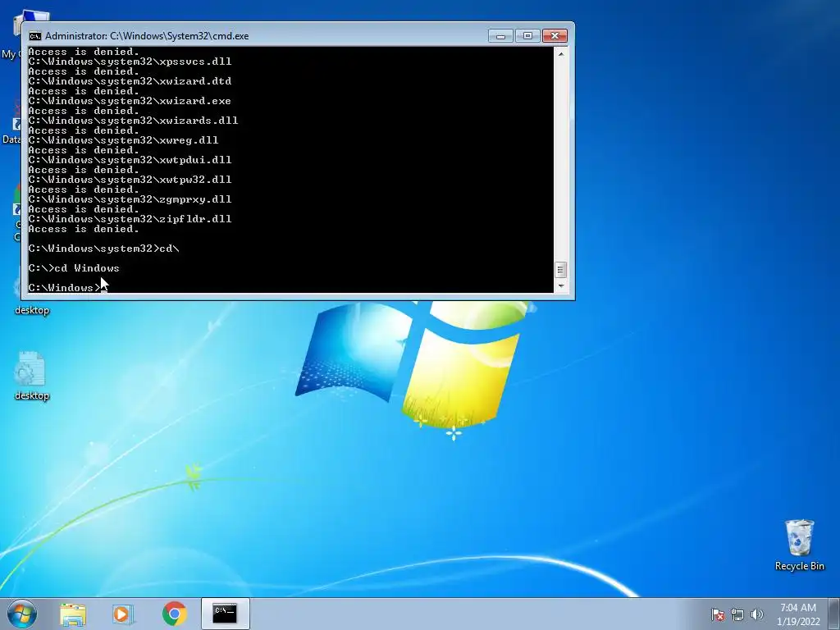The height and width of the screenshot is (630, 840).
Task: Click the line 'C:\Windows\system32\xwtpw32.dll'
Action: click(130, 180)
